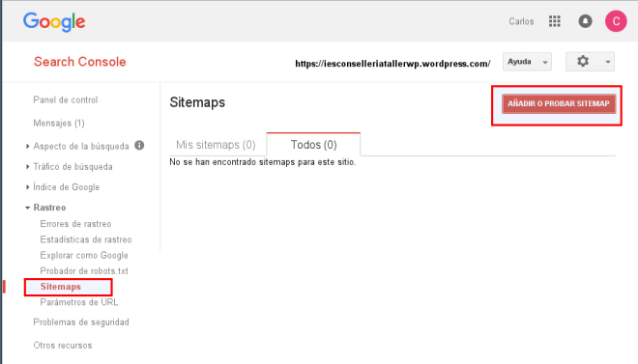
Task: Open Mensajes (1) in sidebar
Action: point(59,123)
